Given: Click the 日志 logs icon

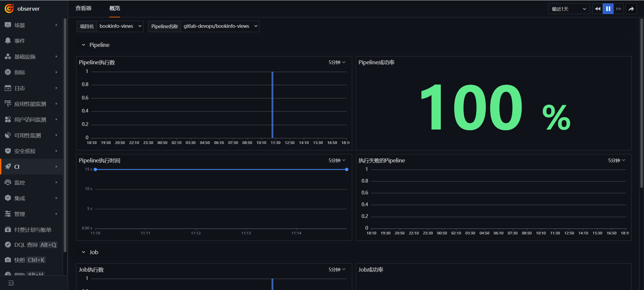Looking at the screenshot, I should [8, 88].
